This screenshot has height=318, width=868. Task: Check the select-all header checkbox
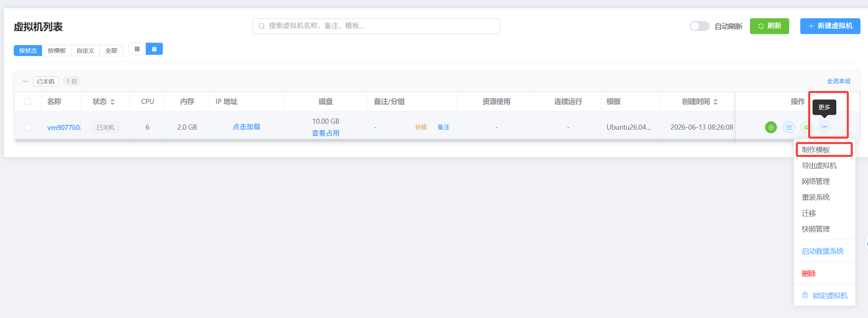pos(27,102)
